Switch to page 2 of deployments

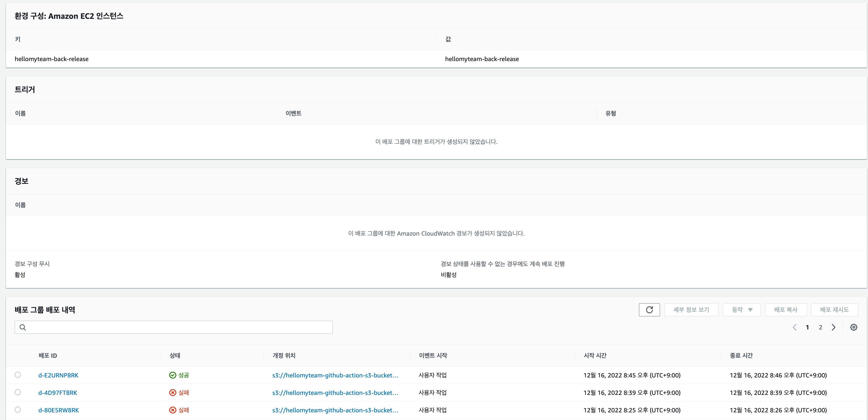click(820, 327)
